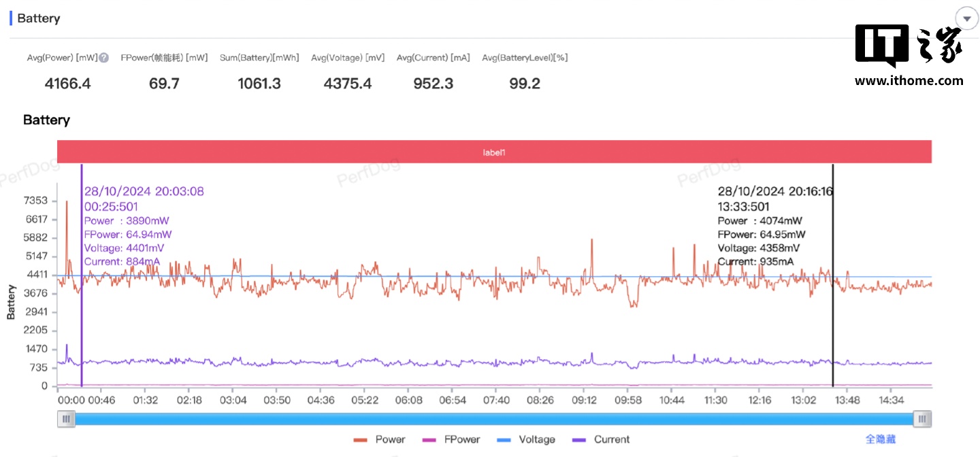Click the Avg(Voltage) [mV] column label
980x457 pixels.
pyautogui.click(x=348, y=58)
